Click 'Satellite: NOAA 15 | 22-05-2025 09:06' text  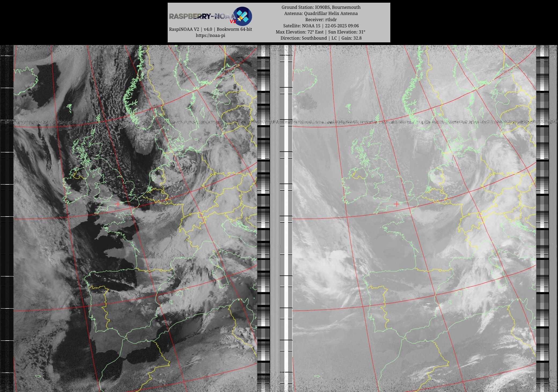pyautogui.click(x=321, y=26)
